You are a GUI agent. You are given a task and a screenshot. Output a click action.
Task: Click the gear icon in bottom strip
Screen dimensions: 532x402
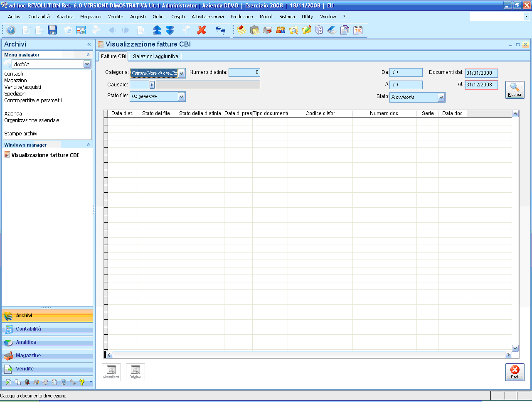[x=45, y=382]
